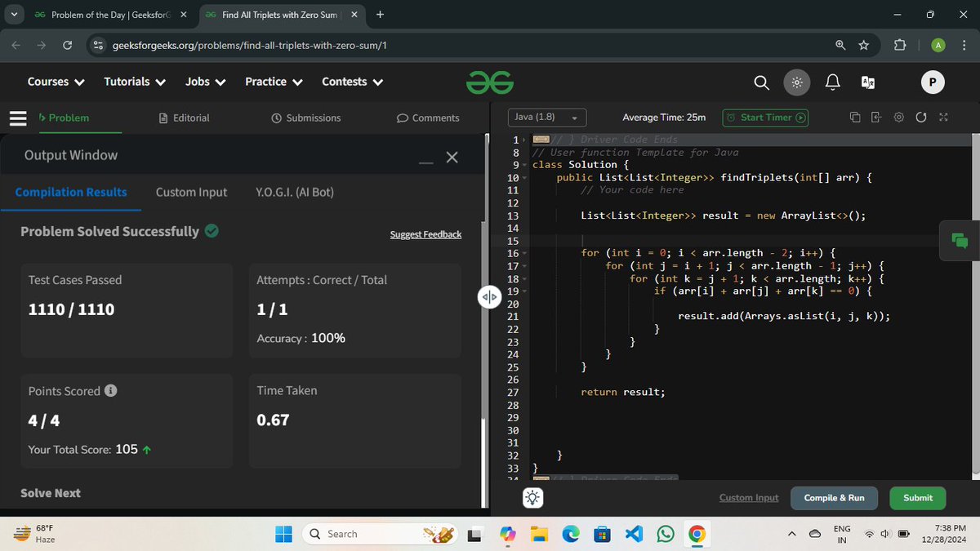Screen dimensions: 980x551
Task: Open the Y.O.G.I. (AI Bot) tab
Action: click(x=295, y=192)
